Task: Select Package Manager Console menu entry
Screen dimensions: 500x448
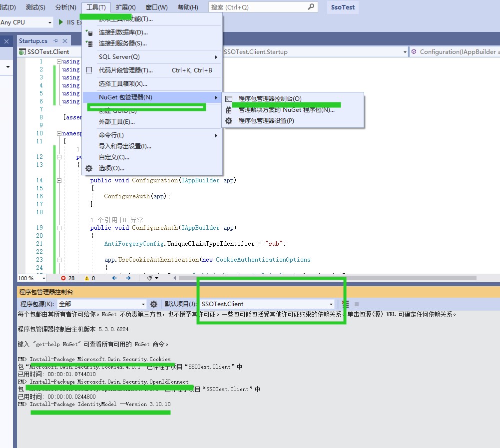Action: [270, 99]
